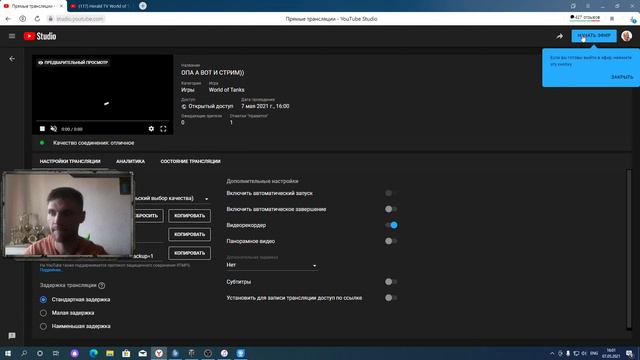Switch keyboard language ENG in tray

[594, 353]
